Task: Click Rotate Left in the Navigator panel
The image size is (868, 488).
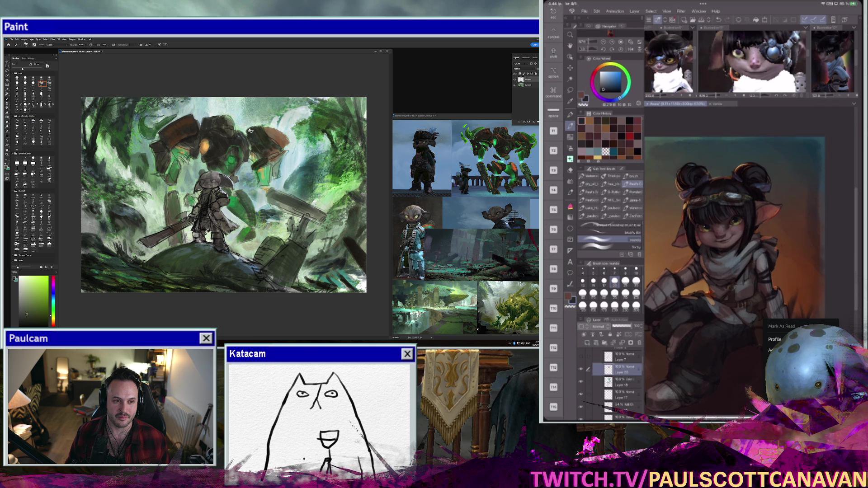Action: point(604,49)
